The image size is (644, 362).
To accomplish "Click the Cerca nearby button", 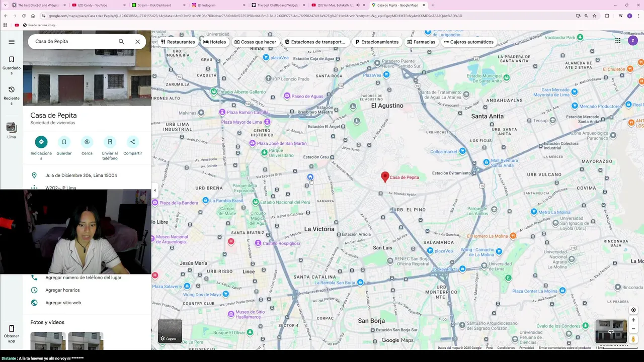I will (87, 142).
